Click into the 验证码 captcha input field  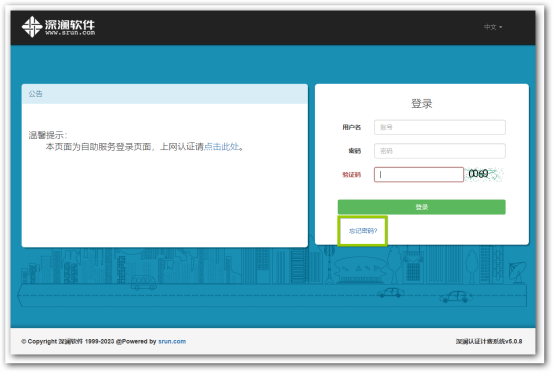click(x=419, y=175)
